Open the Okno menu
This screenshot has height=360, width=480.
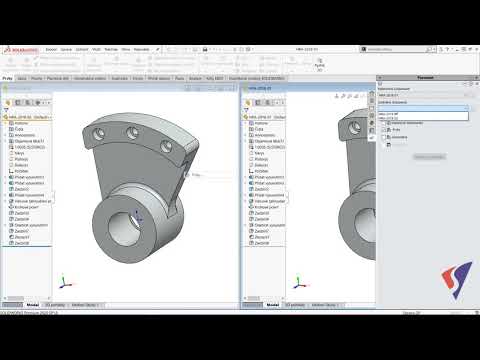pyautogui.click(x=126, y=49)
